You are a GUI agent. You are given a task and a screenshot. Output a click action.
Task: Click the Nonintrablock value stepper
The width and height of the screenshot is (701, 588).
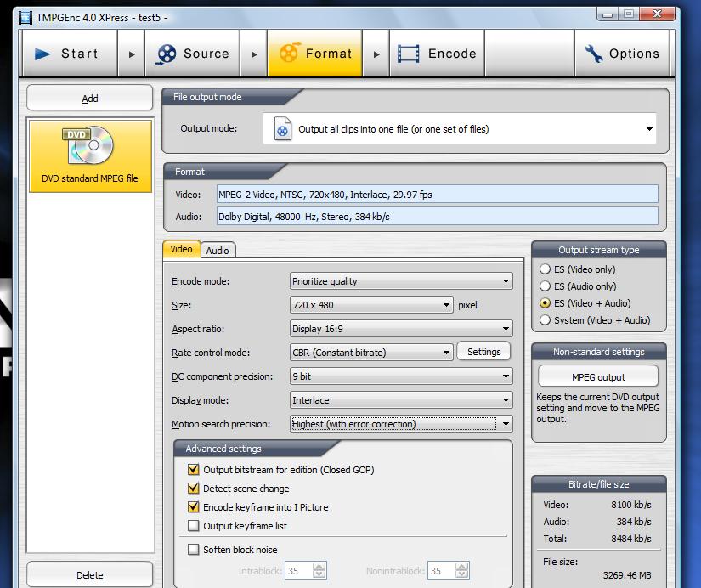click(462, 570)
